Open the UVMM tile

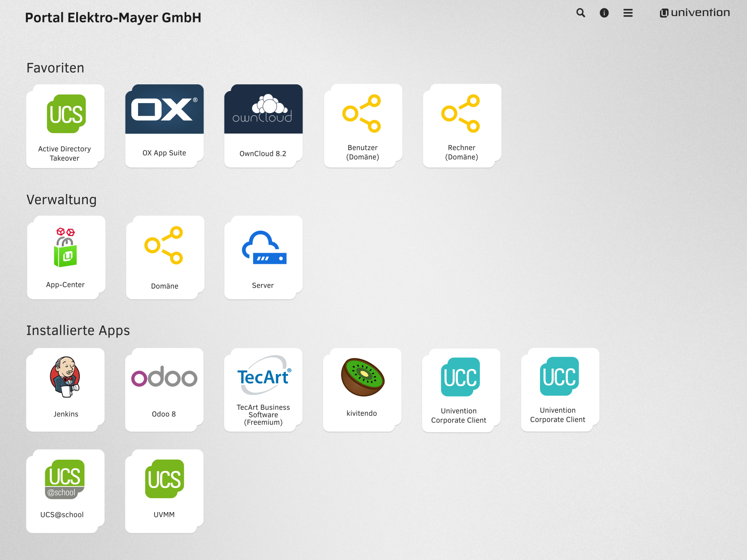(x=164, y=491)
